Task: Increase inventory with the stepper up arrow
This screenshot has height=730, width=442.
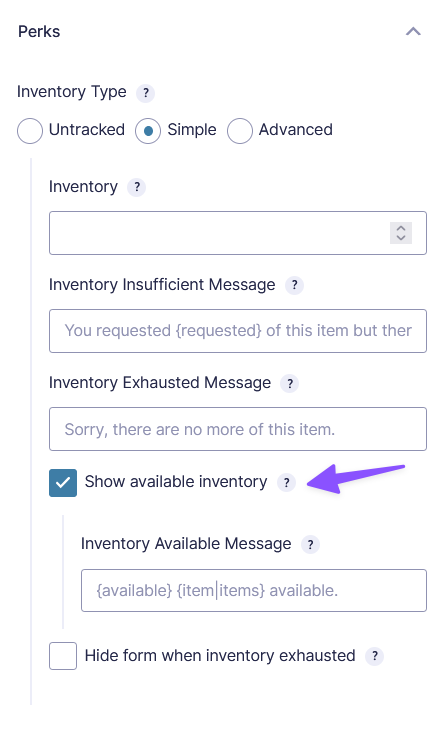Action: (x=401, y=228)
